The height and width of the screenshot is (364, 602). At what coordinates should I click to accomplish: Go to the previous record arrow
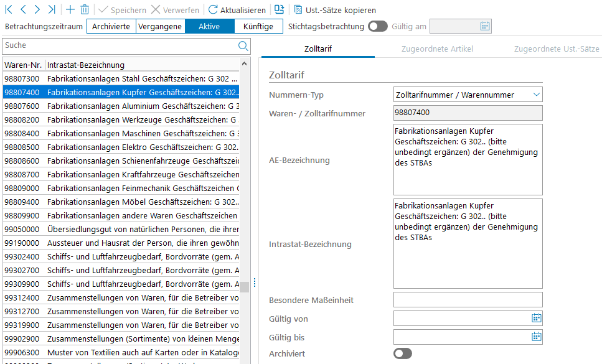tap(24, 10)
